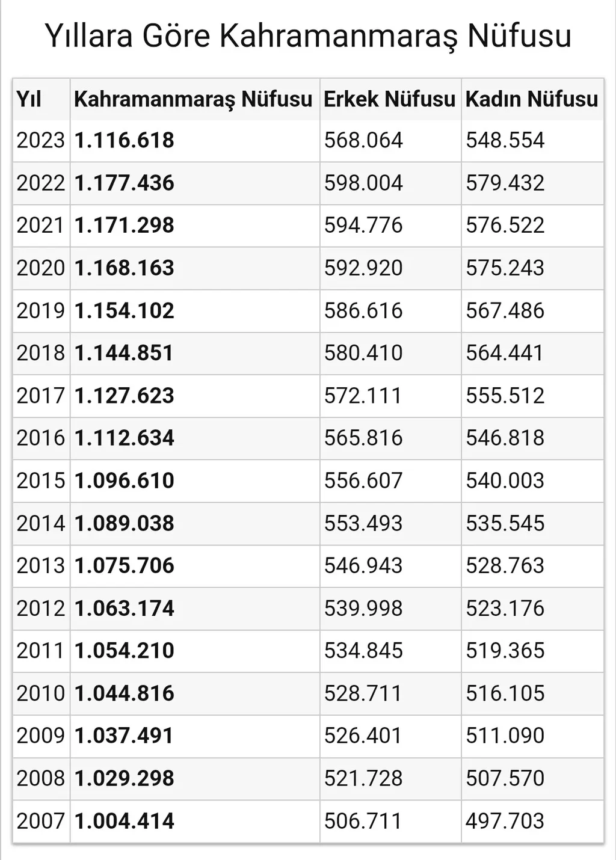Select the 2012 female population 523.176
This screenshot has width=616, height=860.
(x=505, y=608)
